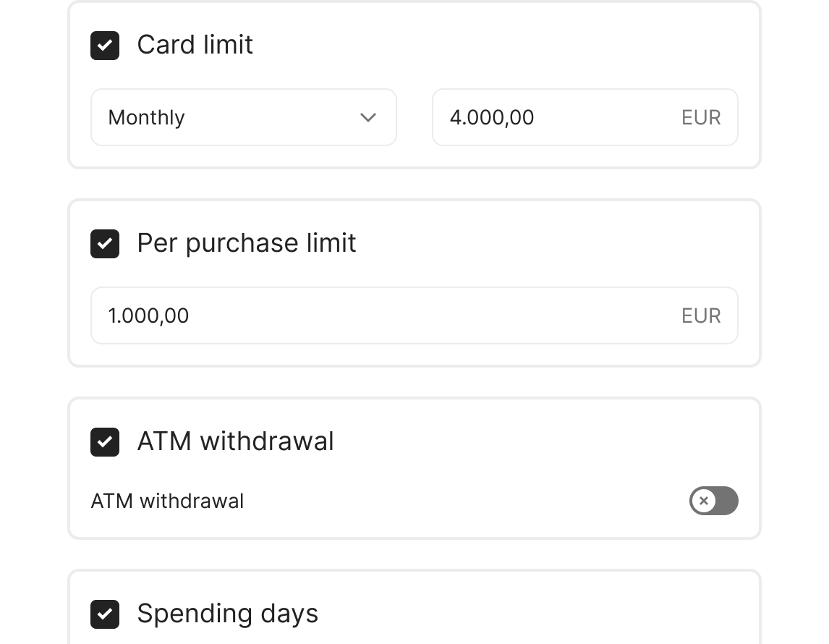Uncheck the ATM withdrawal section checkbox
This screenshot has width=829, height=644.
click(x=105, y=442)
